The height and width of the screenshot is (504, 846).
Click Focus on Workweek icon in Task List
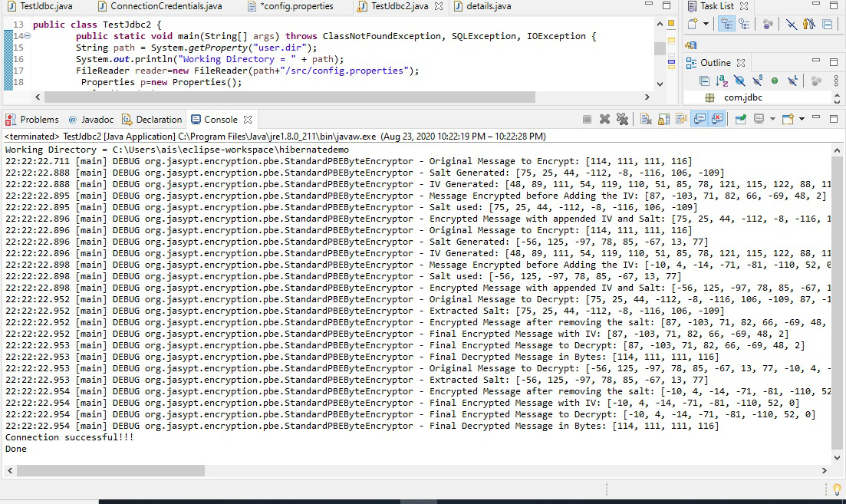[768, 24]
